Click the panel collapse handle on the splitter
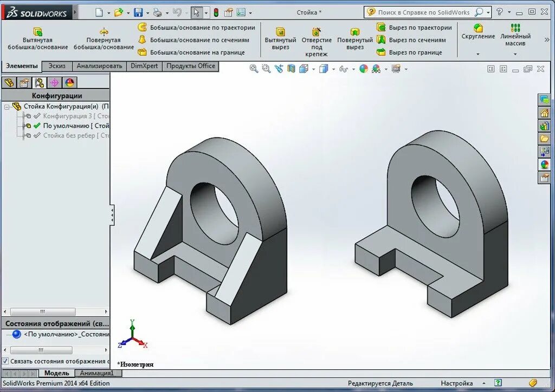Image resolution: width=555 pixels, height=392 pixels. pos(112,214)
